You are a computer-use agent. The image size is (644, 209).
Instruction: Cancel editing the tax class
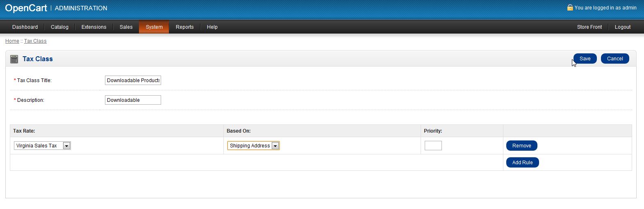click(615, 59)
